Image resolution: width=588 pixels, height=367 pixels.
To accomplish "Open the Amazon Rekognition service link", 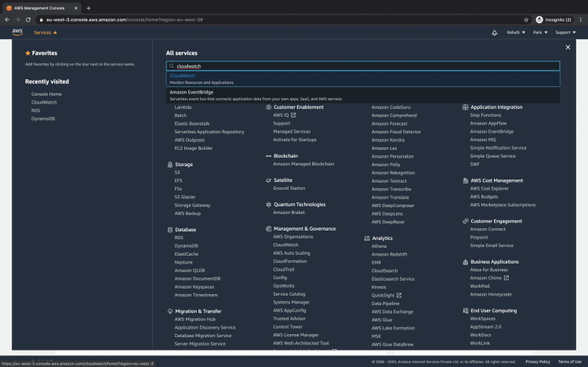I will coord(393,173).
